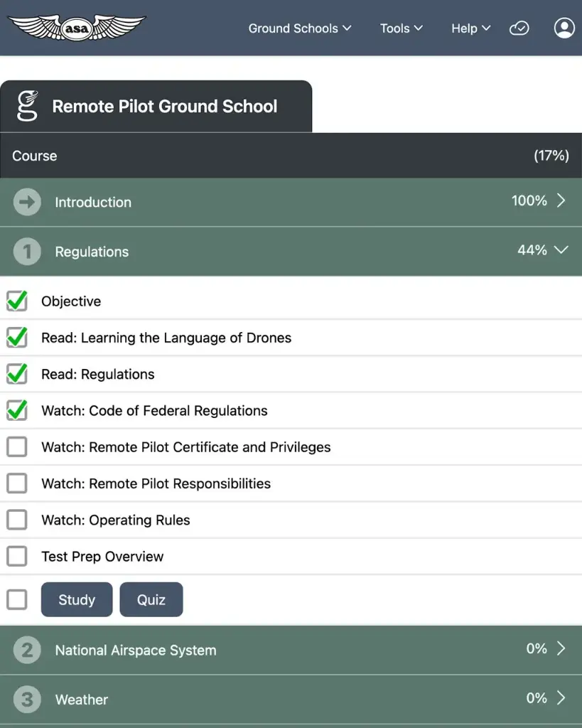Open Watch: Remote Pilot Responsibilities lesson

(156, 484)
